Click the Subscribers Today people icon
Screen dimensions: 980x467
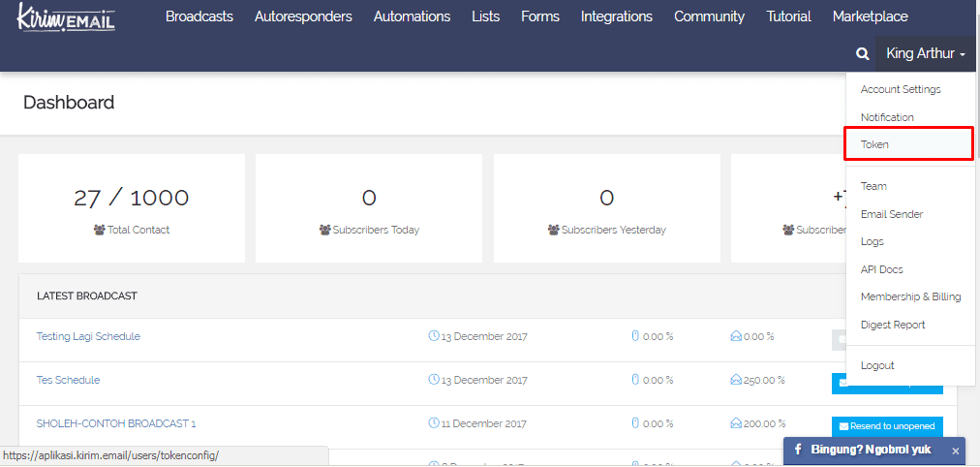(324, 231)
